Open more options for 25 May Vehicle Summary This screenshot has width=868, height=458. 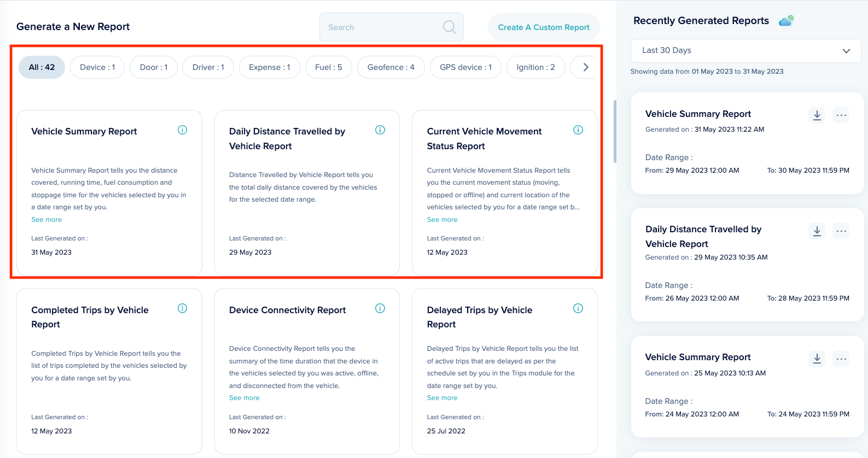(x=841, y=359)
